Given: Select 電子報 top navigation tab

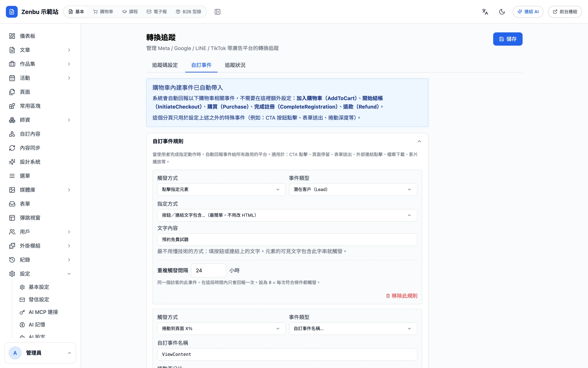Looking at the screenshot, I should [157, 12].
